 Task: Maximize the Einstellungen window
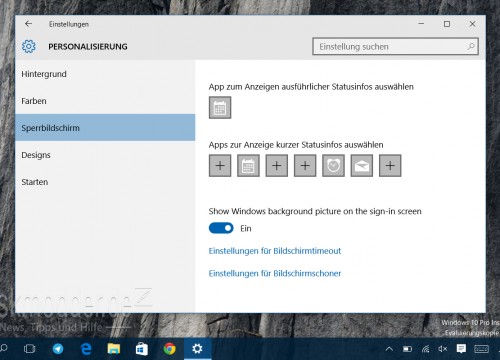(447, 24)
